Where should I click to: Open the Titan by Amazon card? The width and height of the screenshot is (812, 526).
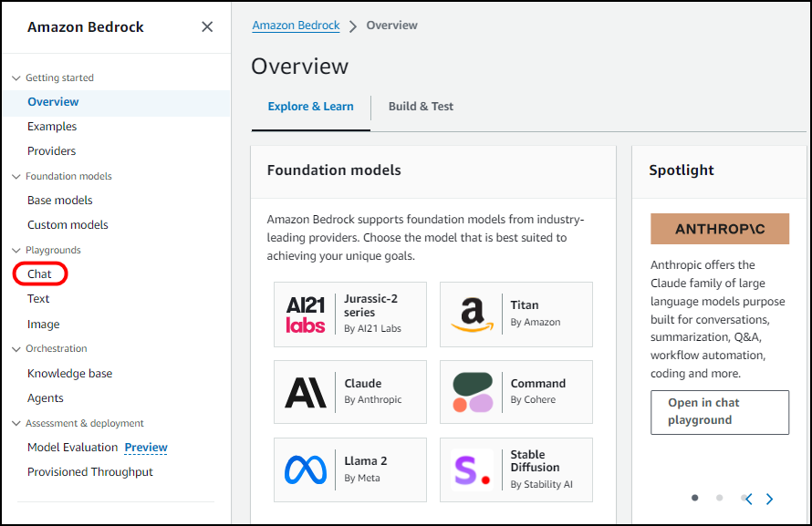point(516,315)
